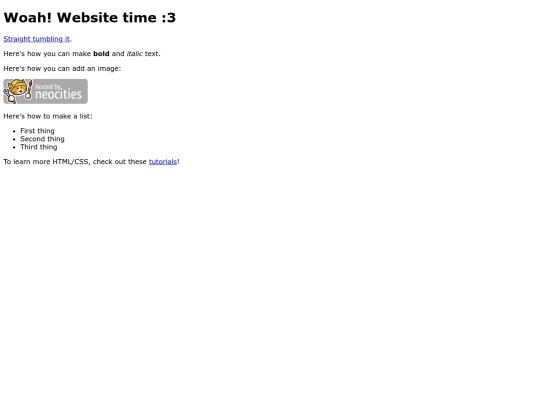Click the word "text." after "italic"
Screen dimensions: 540x405
click(153, 54)
